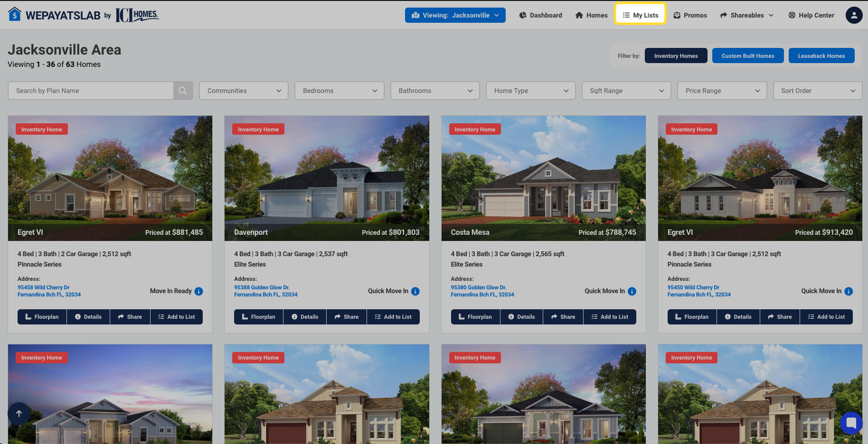Filter by Inventory Homes

point(676,55)
